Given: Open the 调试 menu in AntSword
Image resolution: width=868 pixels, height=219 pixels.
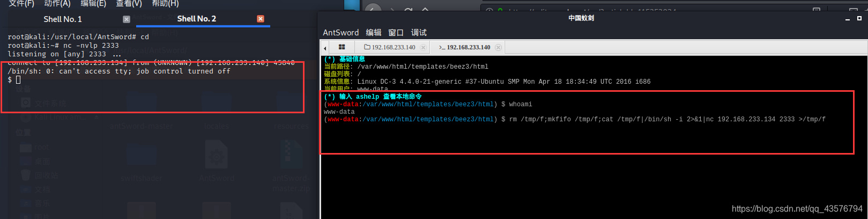Looking at the screenshot, I should coord(419,33).
